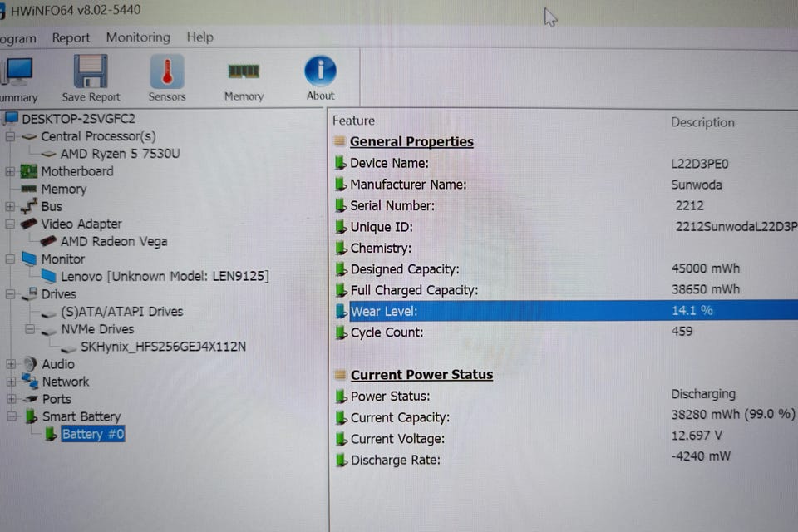Select AMD Ryzen 5 7530U entry
Viewport: 798px width, 532px height.
tap(120, 154)
